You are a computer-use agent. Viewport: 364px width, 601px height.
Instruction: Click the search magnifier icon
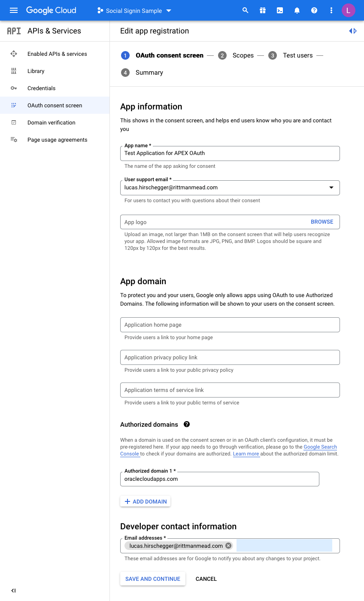(246, 10)
